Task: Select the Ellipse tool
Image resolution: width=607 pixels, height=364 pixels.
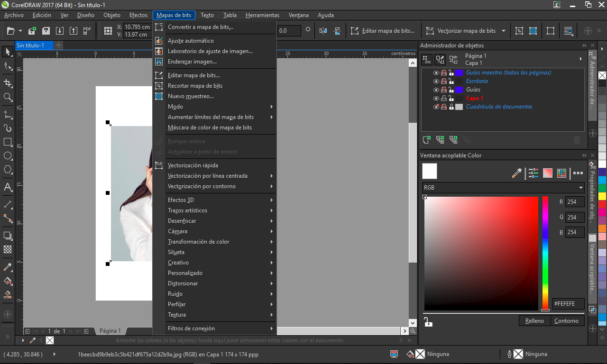Action: [8, 155]
